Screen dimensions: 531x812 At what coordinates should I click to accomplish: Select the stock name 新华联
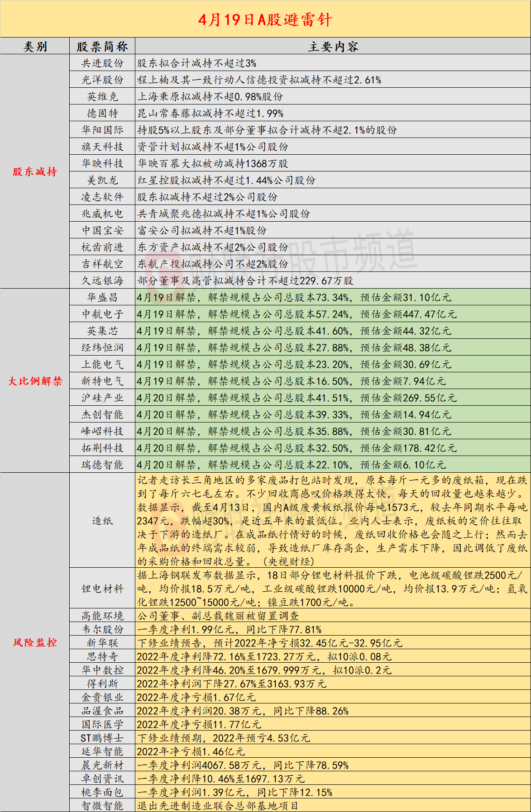pyautogui.click(x=102, y=643)
